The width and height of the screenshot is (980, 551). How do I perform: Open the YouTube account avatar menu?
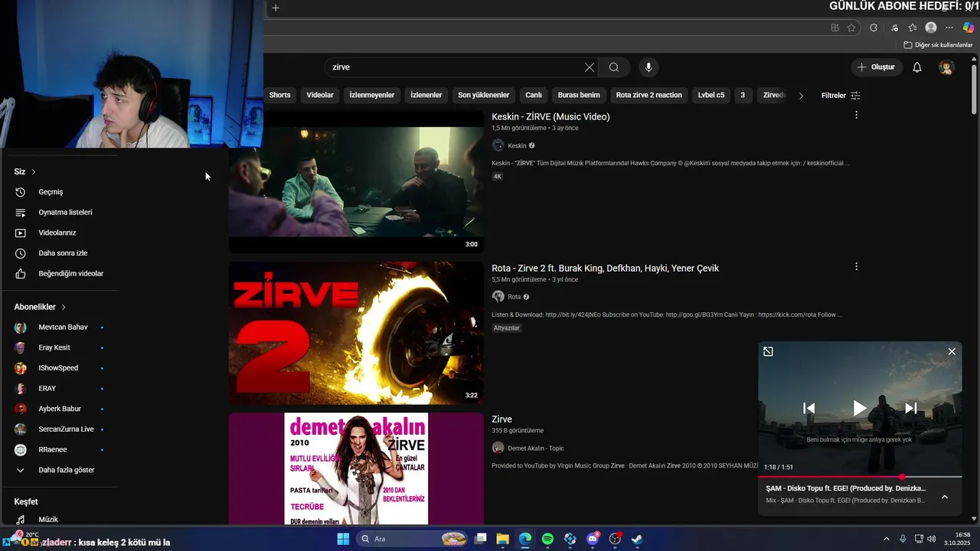click(947, 67)
